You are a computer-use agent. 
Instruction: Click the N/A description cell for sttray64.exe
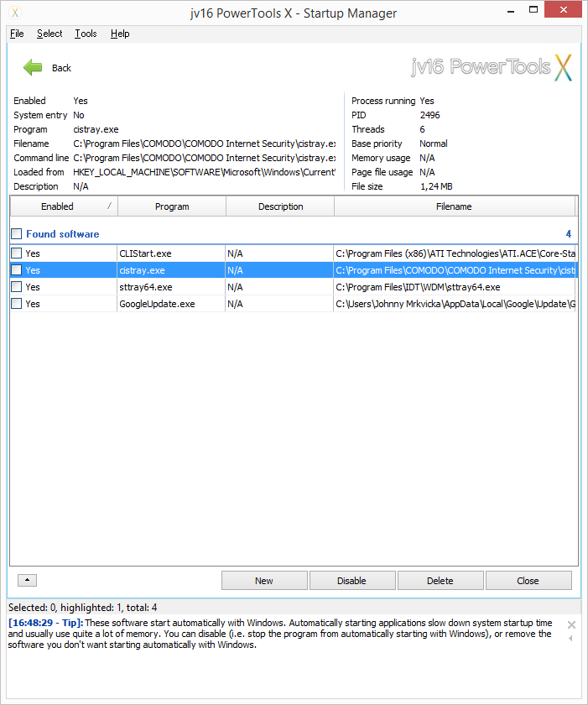pos(279,287)
